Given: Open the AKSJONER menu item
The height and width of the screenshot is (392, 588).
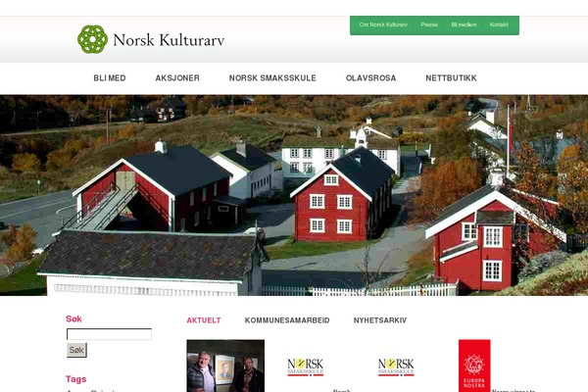Looking at the screenshot, I should coord(177,78).
